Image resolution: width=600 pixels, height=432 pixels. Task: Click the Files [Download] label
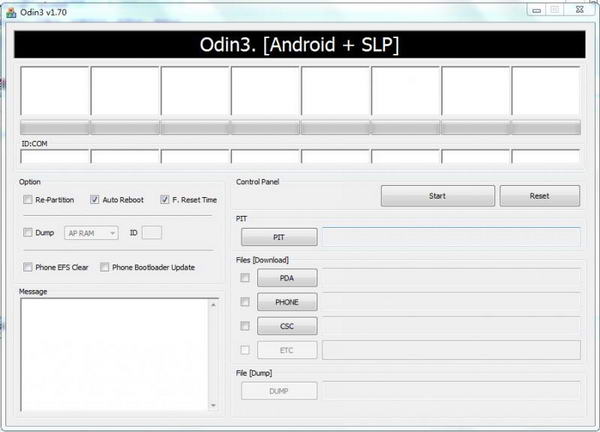point(262,260)
